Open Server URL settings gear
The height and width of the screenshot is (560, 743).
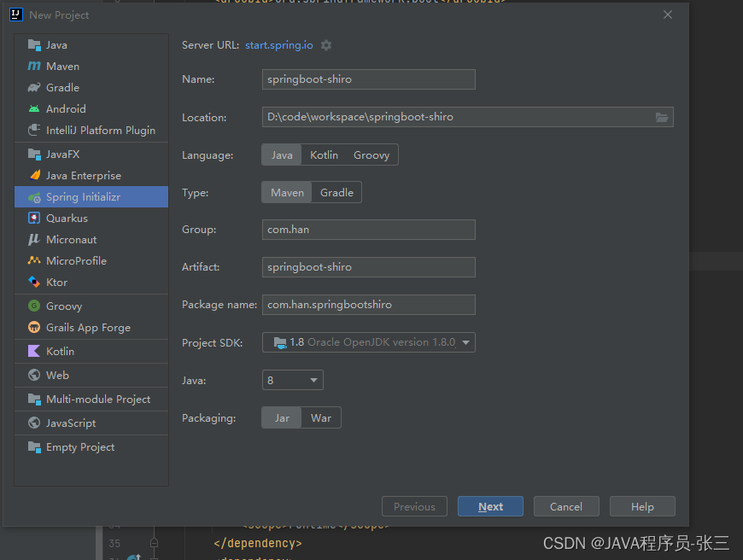(x=326, y=45)
